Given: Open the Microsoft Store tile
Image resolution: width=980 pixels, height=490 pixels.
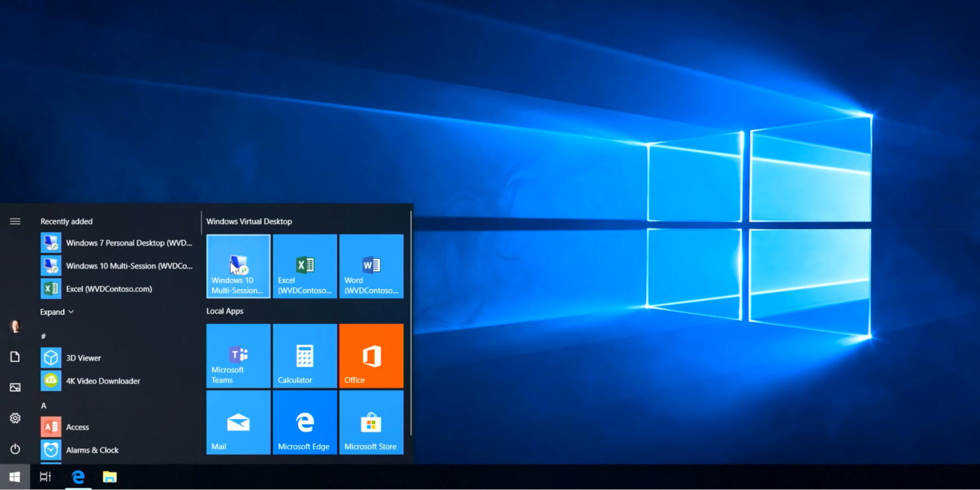Looking at the screenshot, I should pyautogui.click(x=371, y=422).
